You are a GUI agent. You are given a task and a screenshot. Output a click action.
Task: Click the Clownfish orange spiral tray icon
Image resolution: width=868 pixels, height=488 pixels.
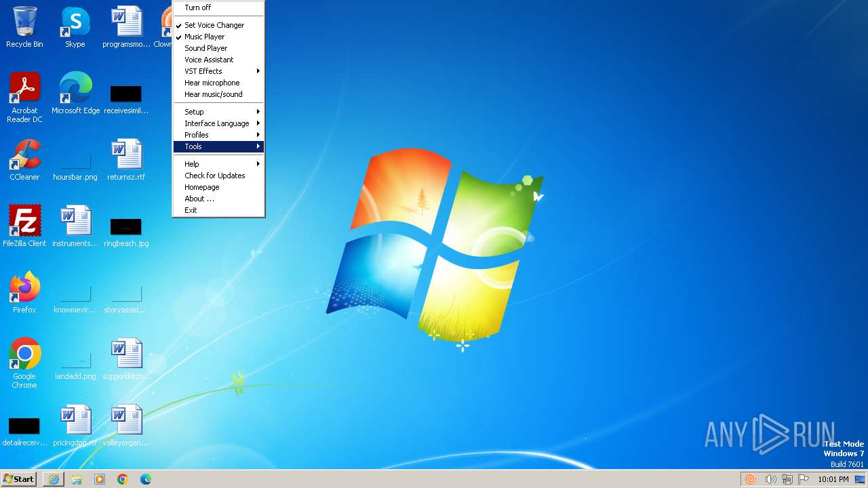(x=751, y=479)
